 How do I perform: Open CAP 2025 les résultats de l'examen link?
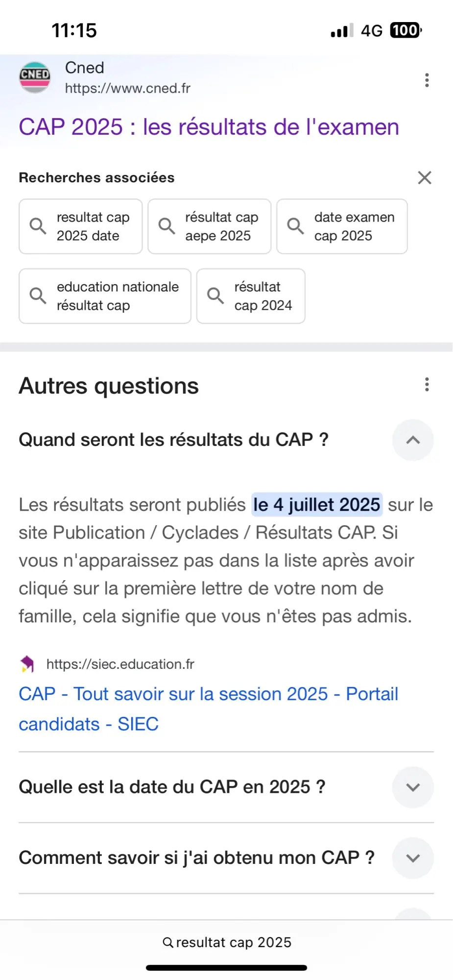[209, 127]
